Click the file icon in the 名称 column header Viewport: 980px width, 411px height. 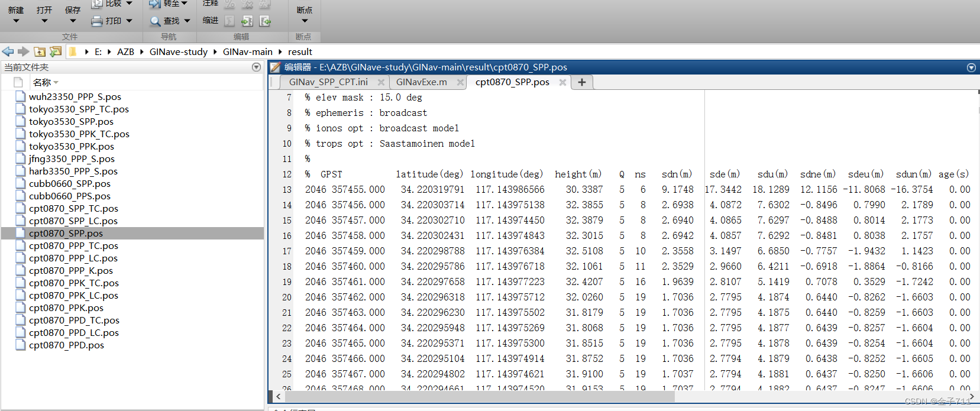point(18,82)
